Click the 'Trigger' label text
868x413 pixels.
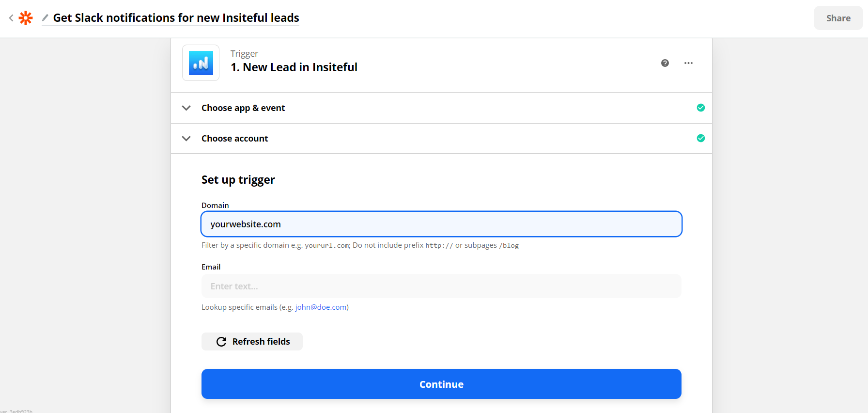coord(244,53)
